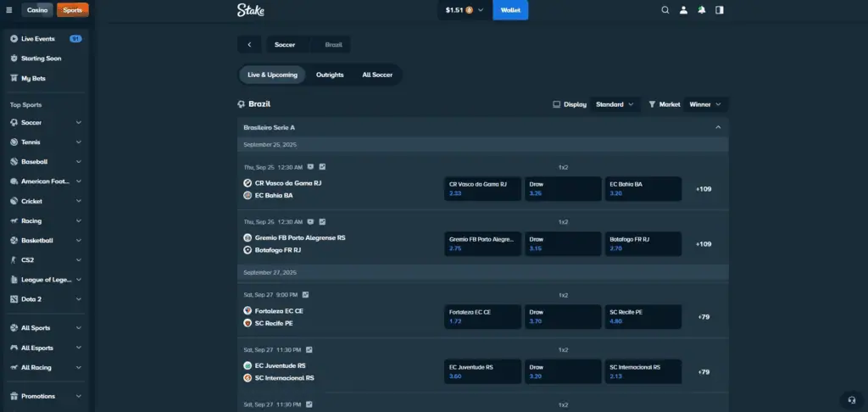Open the user profile icon

[x=683, y=10]
